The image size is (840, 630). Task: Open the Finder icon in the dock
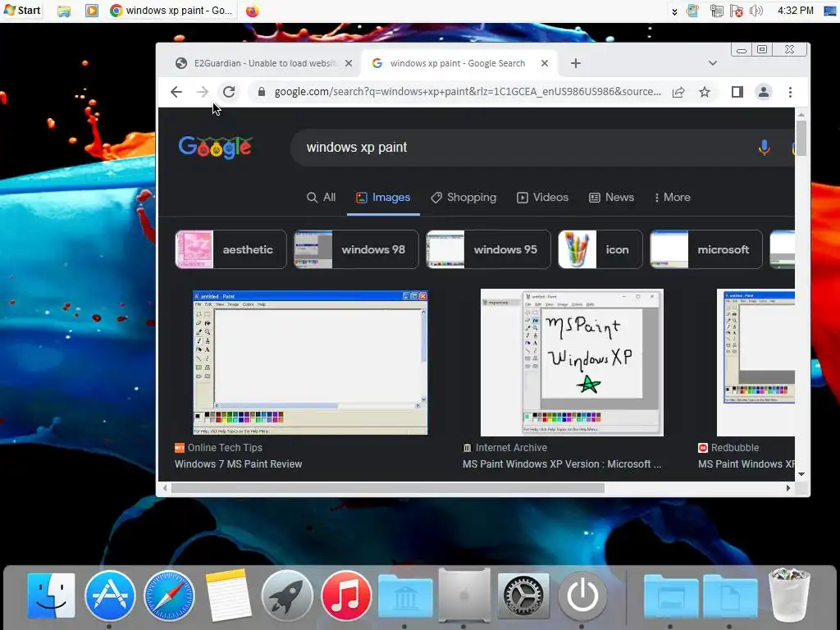[51, 596]
